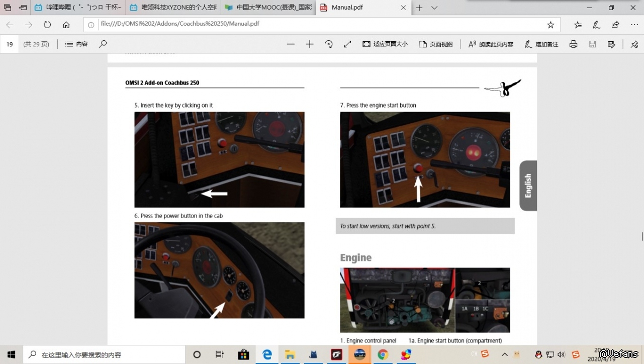Click the zoom in plus icon
644x364 pixels.
pos(310,44)
